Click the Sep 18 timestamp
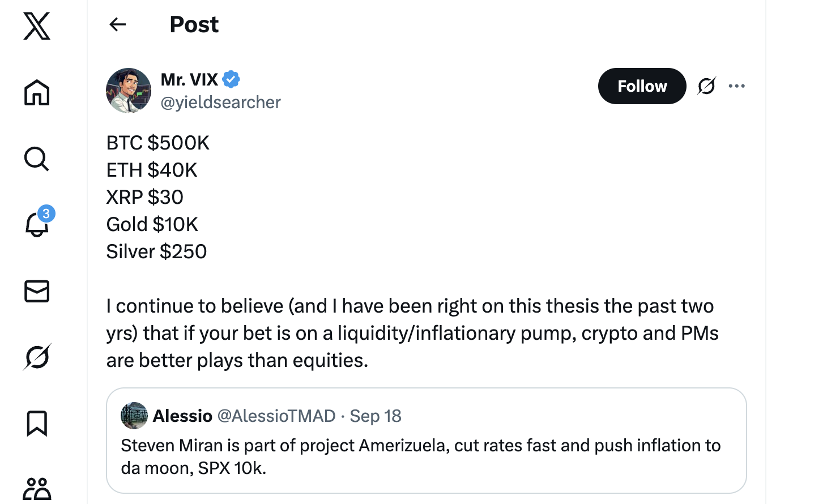Screen dimensions: 827x504 point(375,416)
